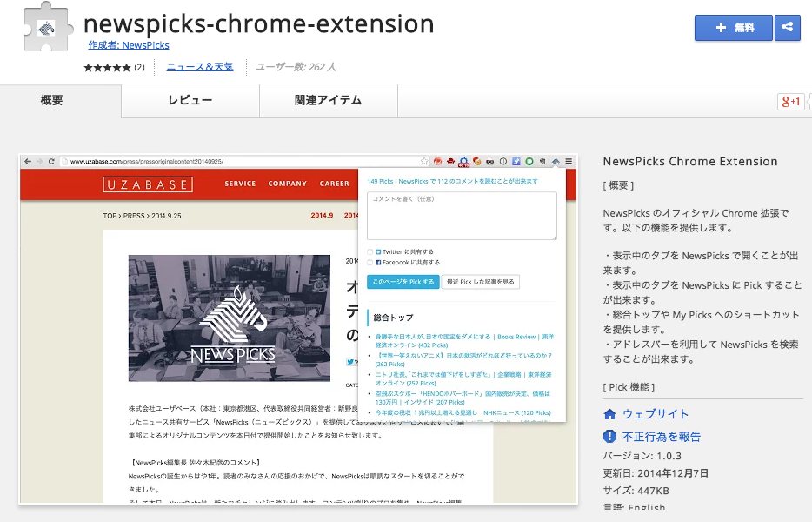Open the Books Review article link
Screen dimensions: 812x522
[464, 340]
